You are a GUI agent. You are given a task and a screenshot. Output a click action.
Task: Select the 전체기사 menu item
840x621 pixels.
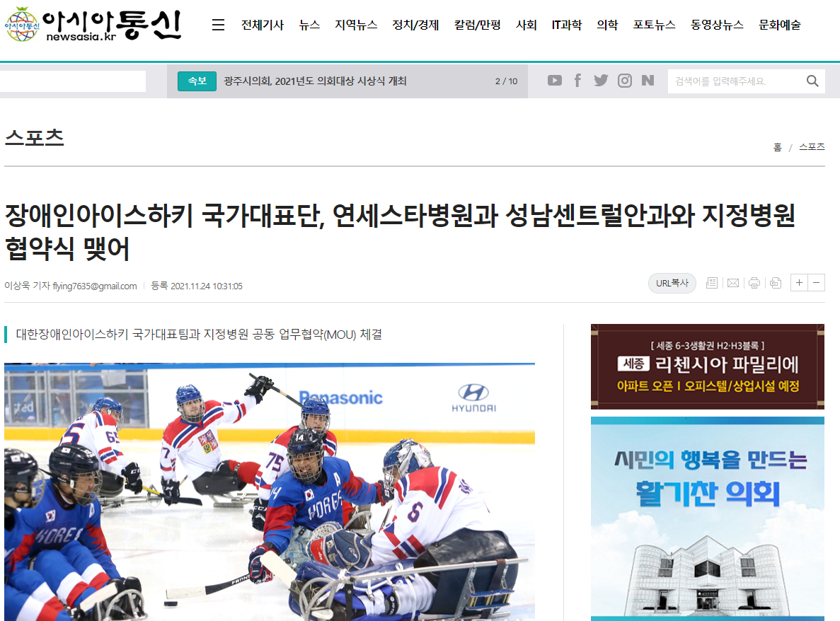click(x=262, y=25)
